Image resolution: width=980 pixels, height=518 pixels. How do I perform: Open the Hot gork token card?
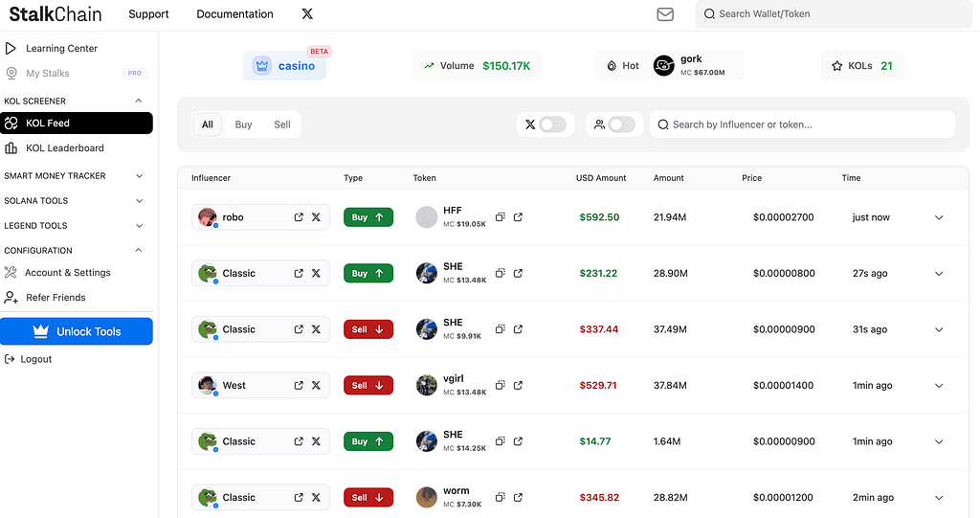(x=669, y=66)
